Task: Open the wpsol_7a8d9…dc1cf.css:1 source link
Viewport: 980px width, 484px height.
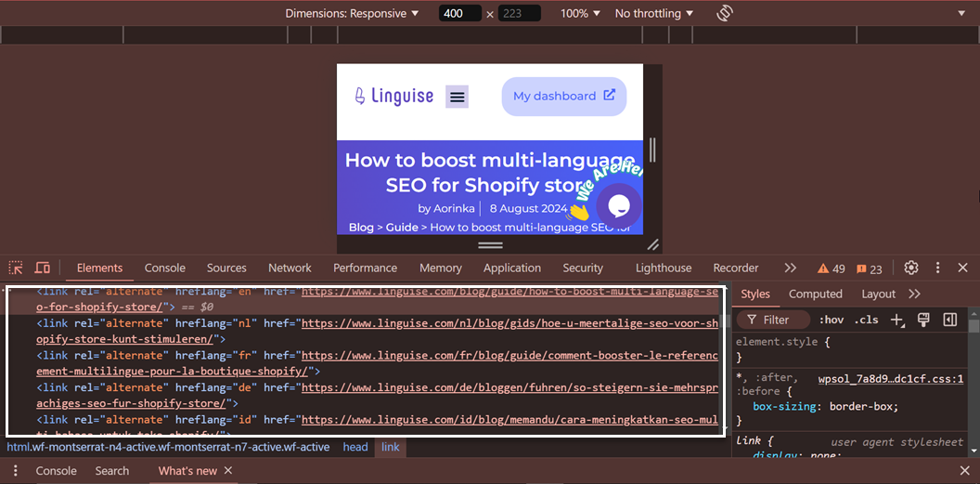Action: pos(891,379)
